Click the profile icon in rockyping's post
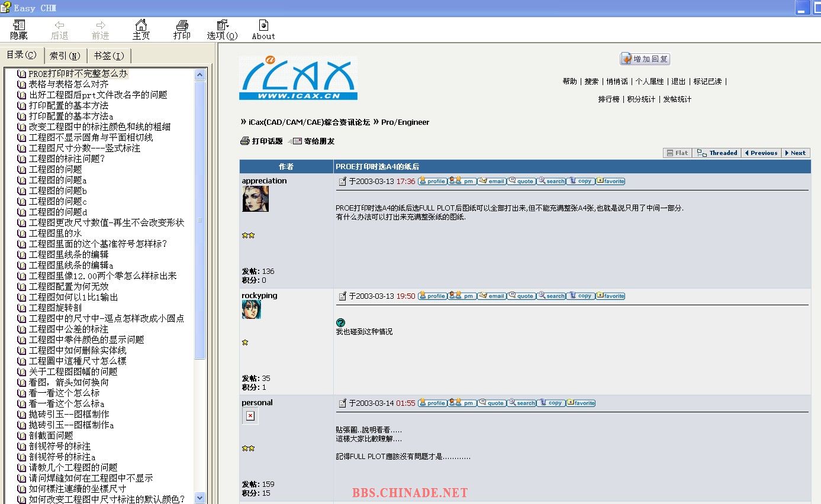The height and width of the screenshot is (504, 821). coord(433,296)
